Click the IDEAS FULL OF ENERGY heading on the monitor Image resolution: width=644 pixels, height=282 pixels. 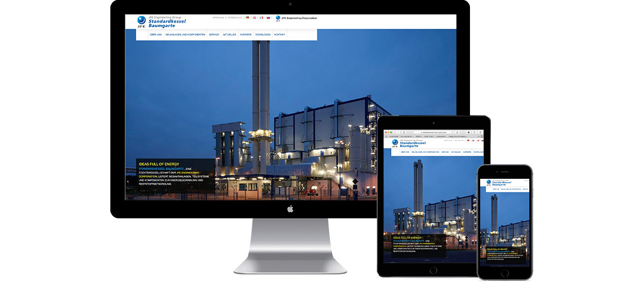[x=159, y=164]
